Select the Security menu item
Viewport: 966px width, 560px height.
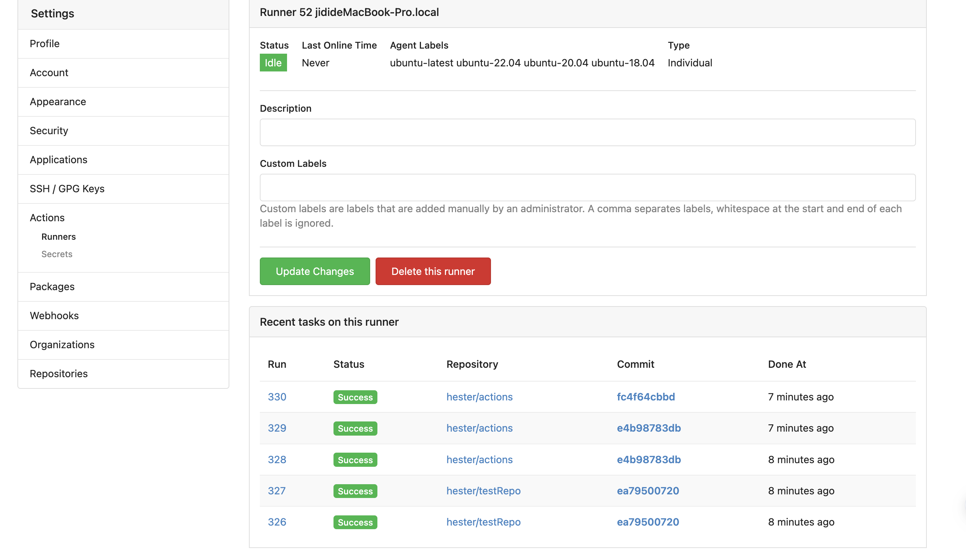pos(123,131)
